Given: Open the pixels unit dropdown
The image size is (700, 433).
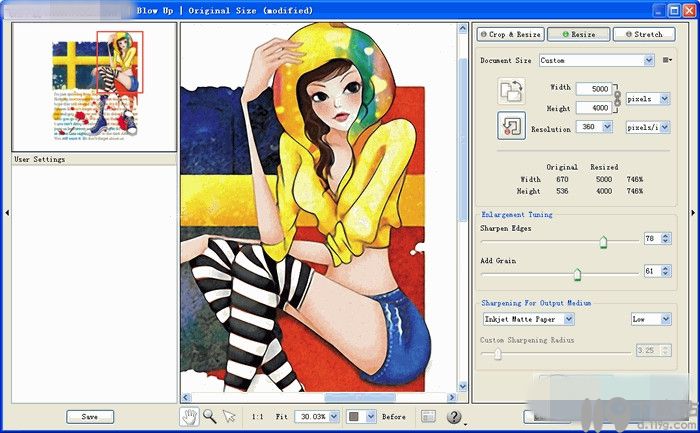Looking at the screenshot, I should click(648, 99).
